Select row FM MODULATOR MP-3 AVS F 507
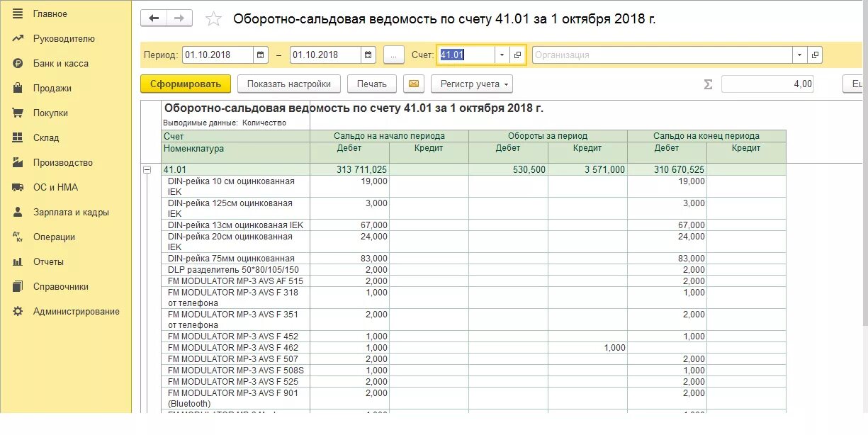Viewport: 868px width, 435px height. (474, 359)
